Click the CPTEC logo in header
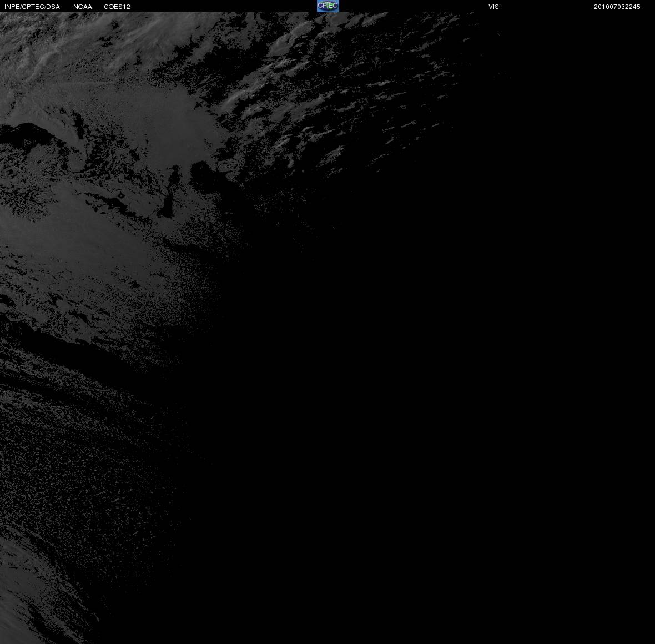This screenshot has width=655, height=644. pyautogui.click(x=328, y=6)
